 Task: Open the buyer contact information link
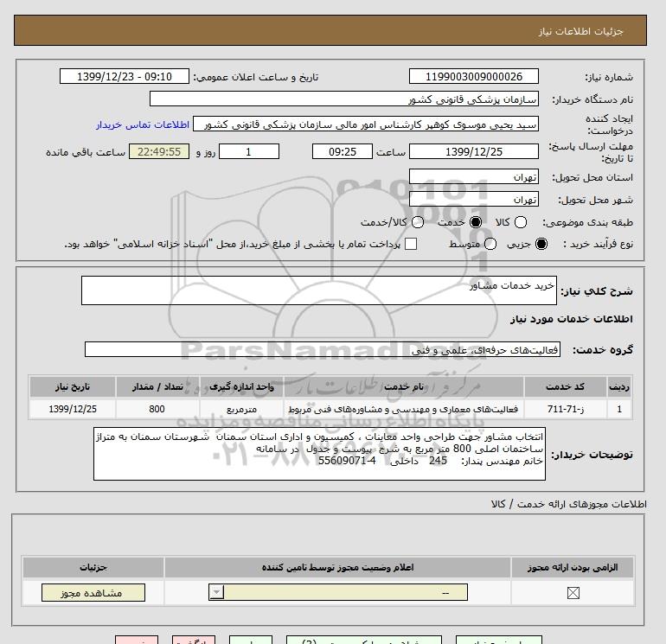(x=143, y=124)
